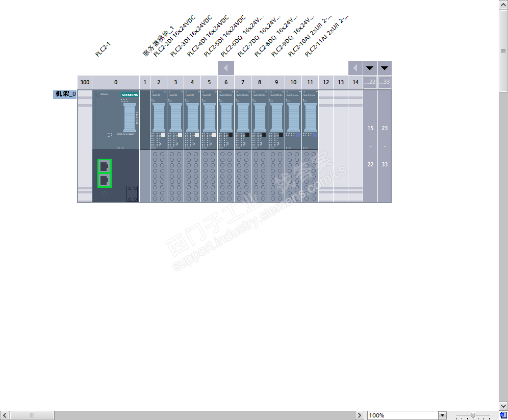The image size is (508, 420).
Task: Select the DI module in slot 2
Action: [x=159, y=146]
